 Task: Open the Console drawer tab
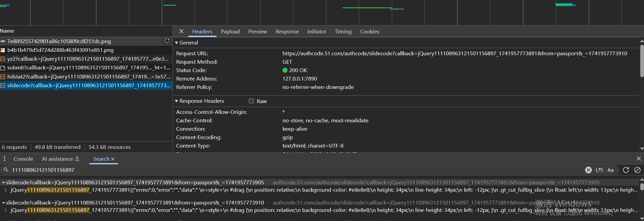coord(23,159)
